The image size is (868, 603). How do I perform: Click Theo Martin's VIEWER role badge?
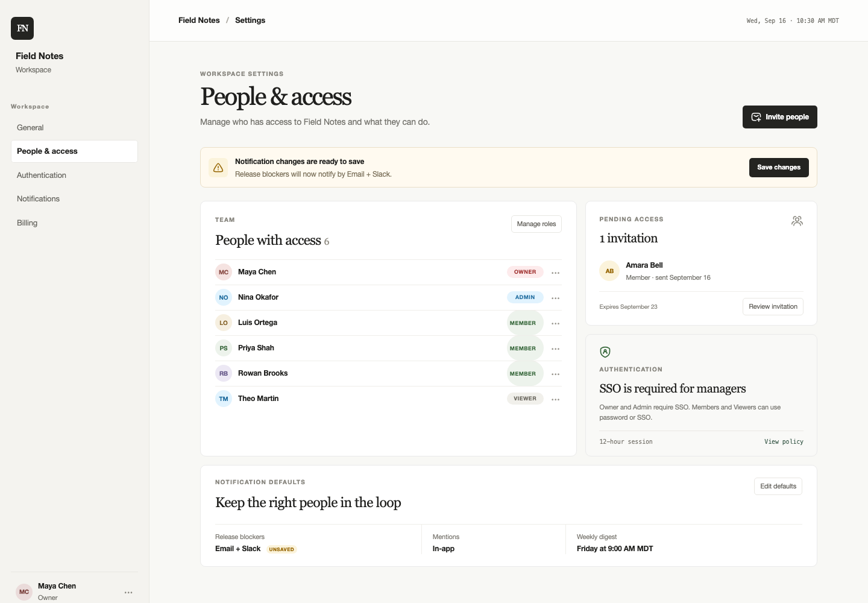point(525,399)
